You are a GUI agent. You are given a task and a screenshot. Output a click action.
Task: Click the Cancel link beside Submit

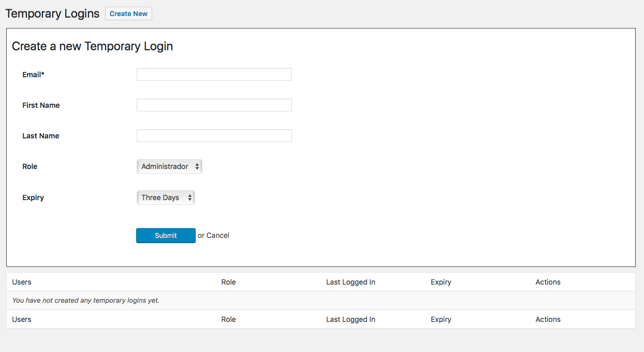(x=217, y=235)
